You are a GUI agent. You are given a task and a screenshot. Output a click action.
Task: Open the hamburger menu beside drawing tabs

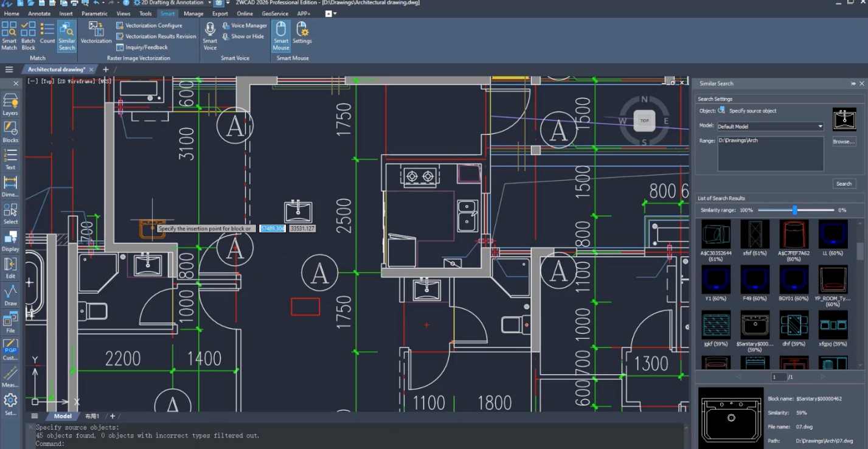[9, 69]
